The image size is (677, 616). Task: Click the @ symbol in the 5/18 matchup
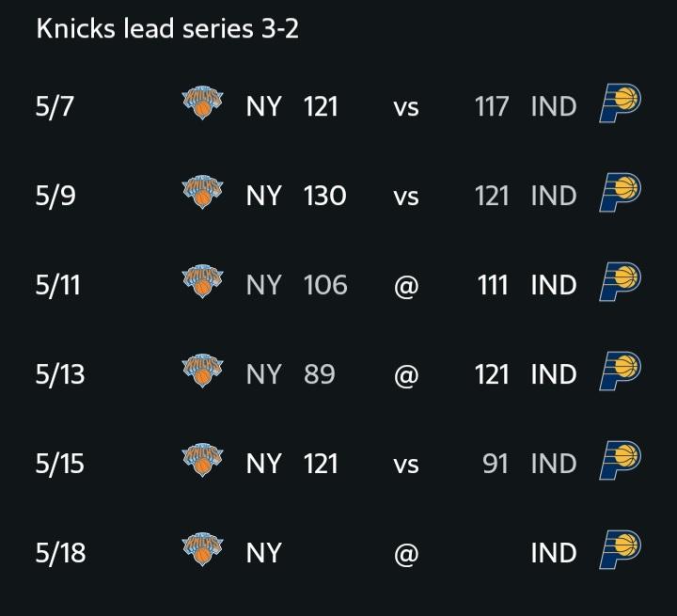point(406,554)
